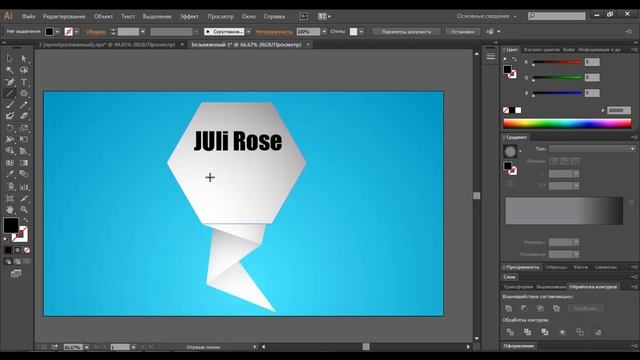Open the Эффект menu
The image size is (640, 360).
(189, 16)
